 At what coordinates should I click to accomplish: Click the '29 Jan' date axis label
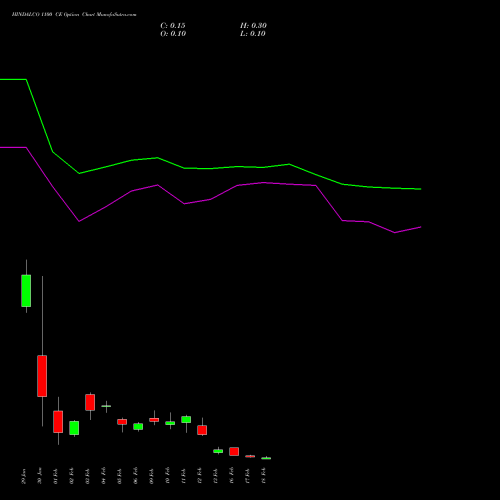click(24, 476)
